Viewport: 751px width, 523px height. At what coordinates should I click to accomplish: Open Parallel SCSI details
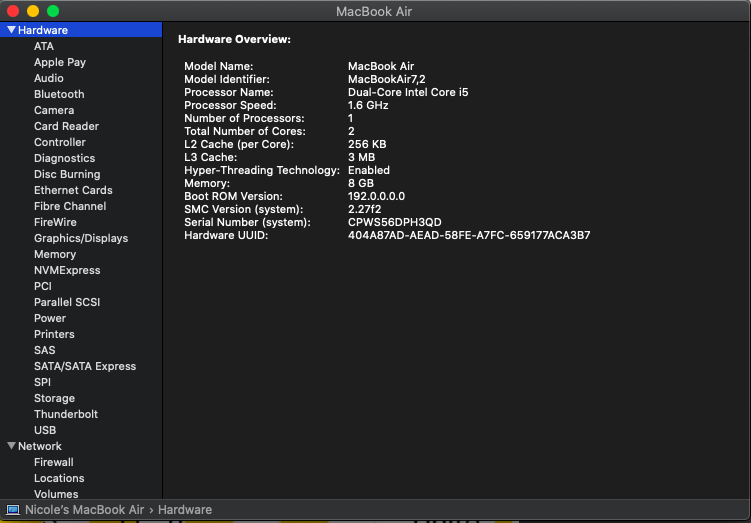67,302
